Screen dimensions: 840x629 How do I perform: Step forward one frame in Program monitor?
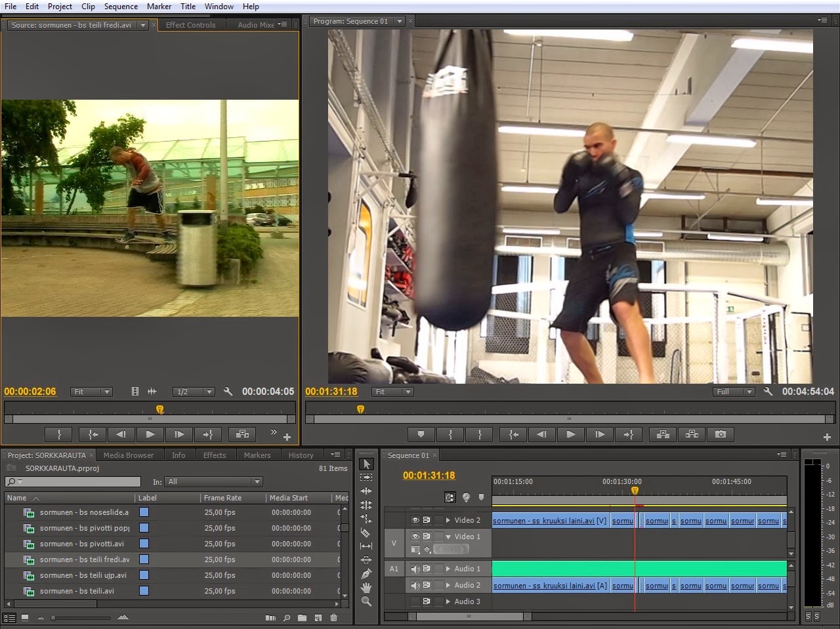pos(599,434)
